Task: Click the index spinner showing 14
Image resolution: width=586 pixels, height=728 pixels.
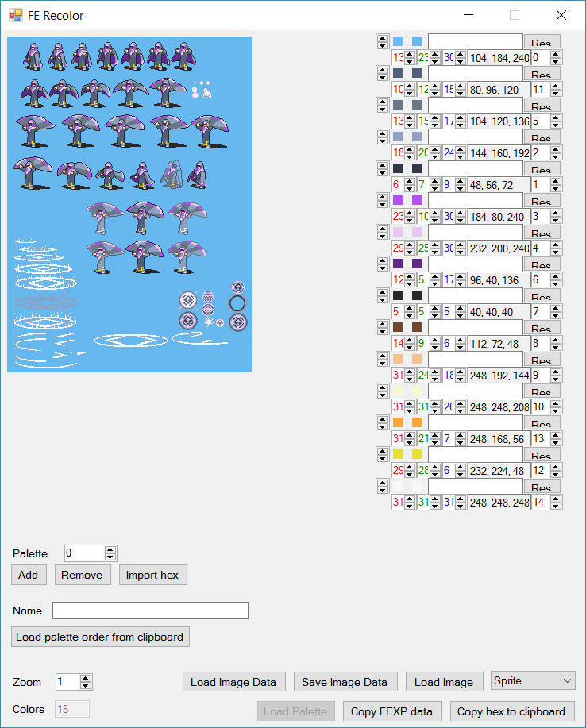Action: [x=546, y=503]
